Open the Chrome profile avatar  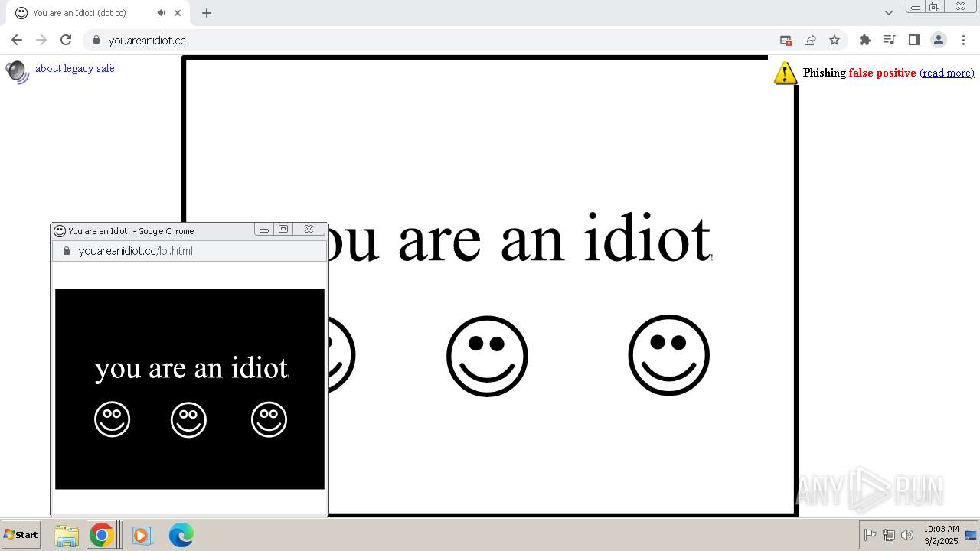[939, 40]
